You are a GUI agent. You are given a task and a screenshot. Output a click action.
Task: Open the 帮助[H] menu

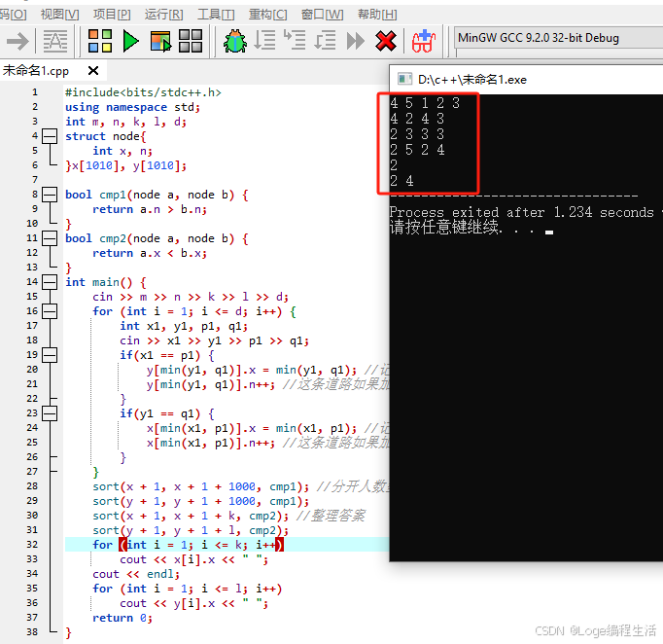pyautogui.click(x=377, y=15)
